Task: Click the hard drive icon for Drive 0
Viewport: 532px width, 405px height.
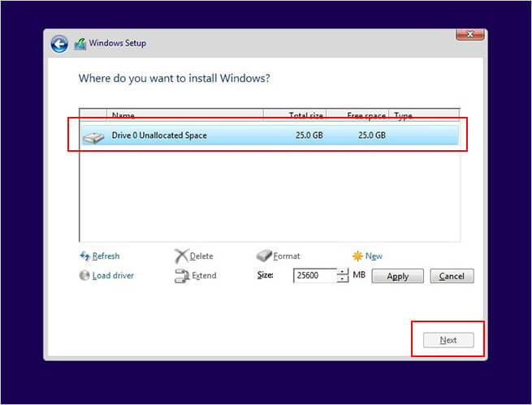Action: pyautogui.click(x=93, y=138)
